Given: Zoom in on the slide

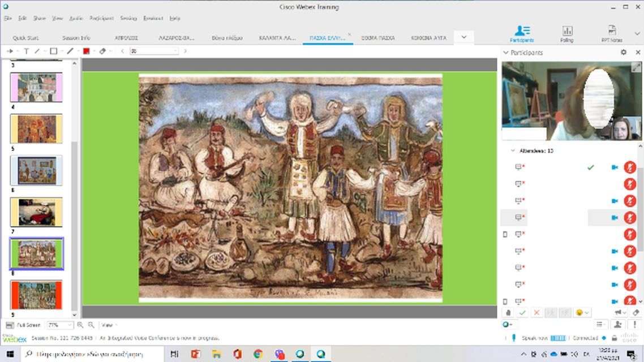Looking at the screenshot, I should coord(80,325).
